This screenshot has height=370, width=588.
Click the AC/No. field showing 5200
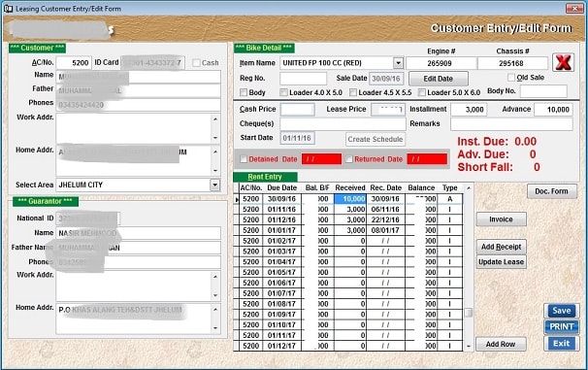tap(74, 63)
